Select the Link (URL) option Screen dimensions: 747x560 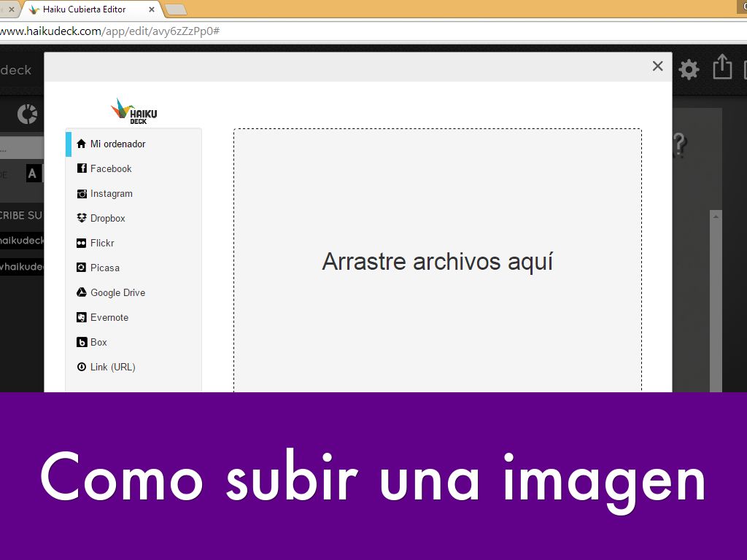(112, 367)
